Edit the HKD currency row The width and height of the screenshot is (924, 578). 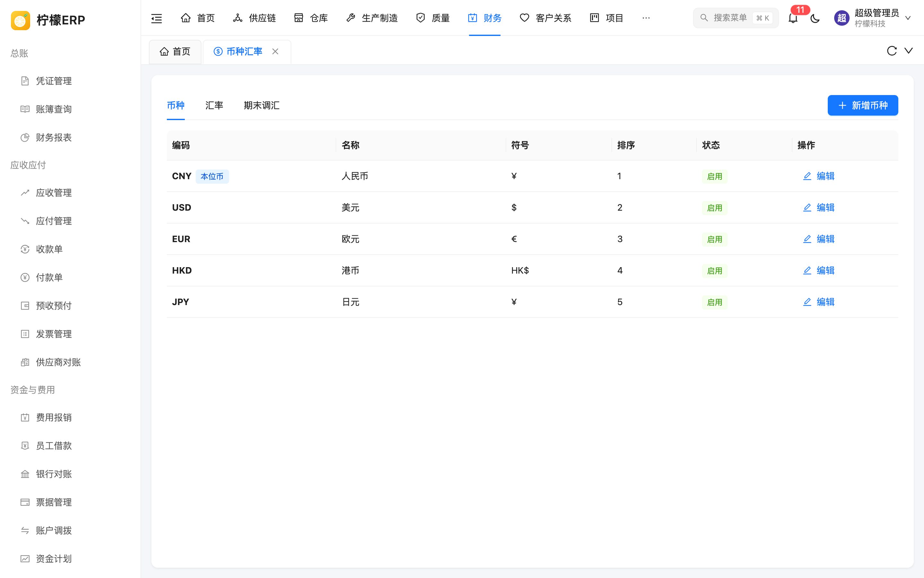819,271
